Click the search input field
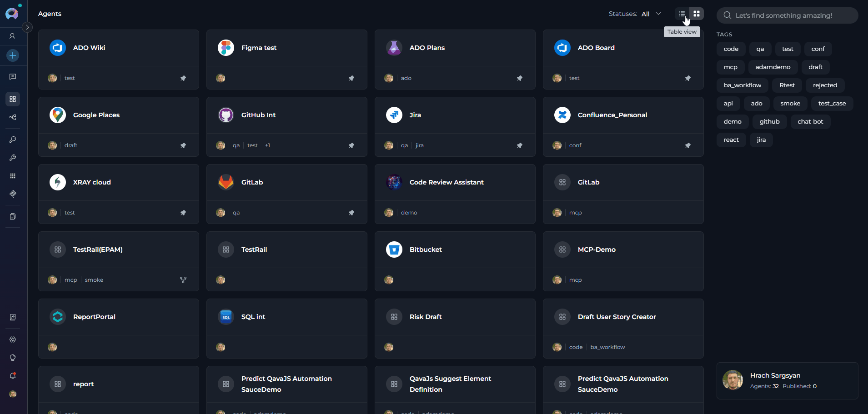 click(x=791, y=15)
